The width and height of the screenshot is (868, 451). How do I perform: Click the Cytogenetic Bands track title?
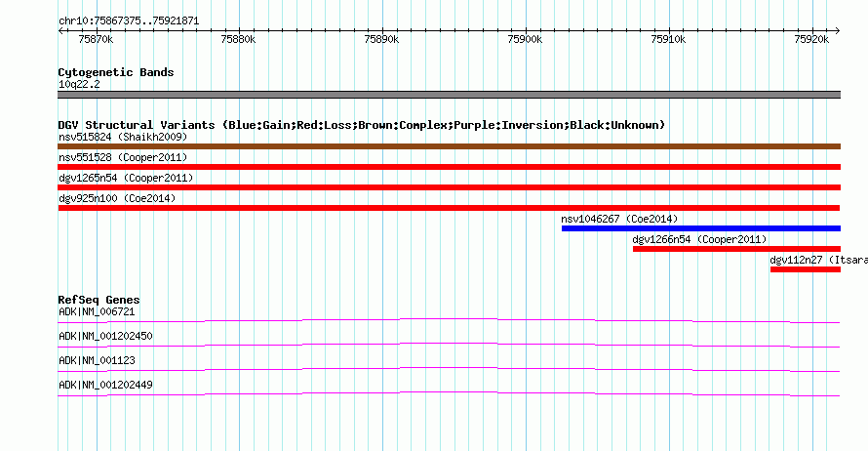(116, 72)
